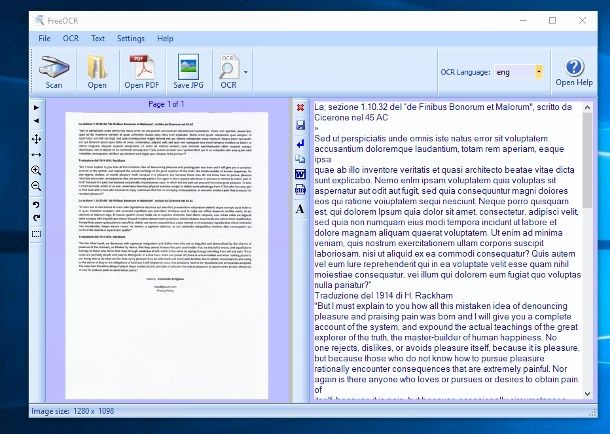Click the dashed rectangle selection icon

tap(37, 234)
